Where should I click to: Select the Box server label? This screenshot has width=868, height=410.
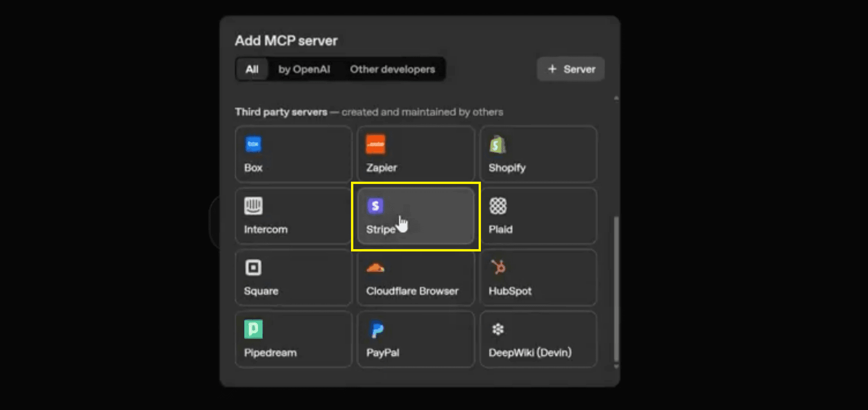(253, 168)
